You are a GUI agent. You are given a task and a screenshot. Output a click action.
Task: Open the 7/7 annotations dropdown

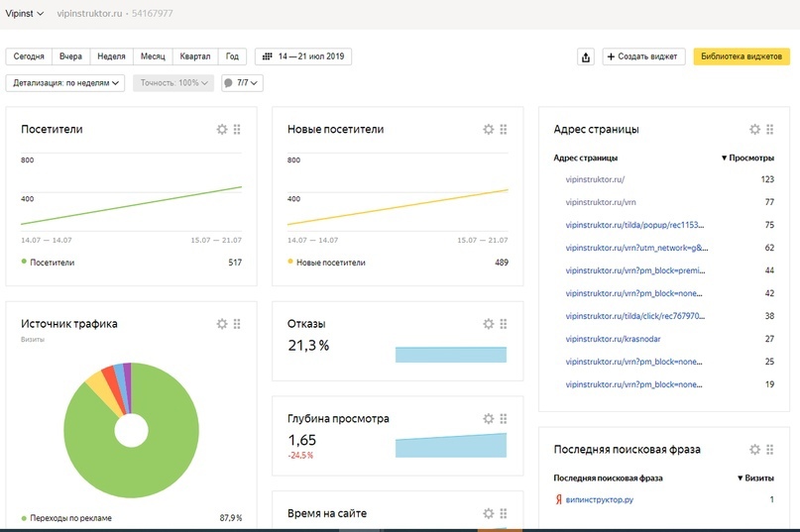coord(242,82)
